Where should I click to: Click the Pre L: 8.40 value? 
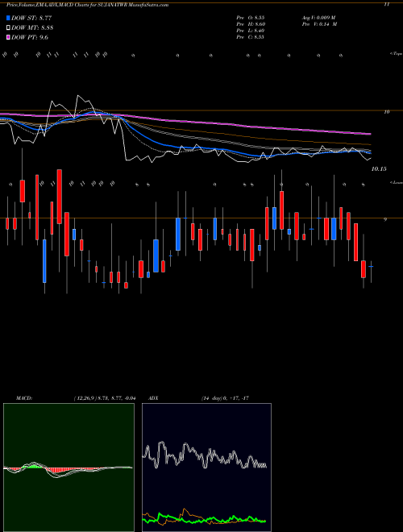pos(251,31)
